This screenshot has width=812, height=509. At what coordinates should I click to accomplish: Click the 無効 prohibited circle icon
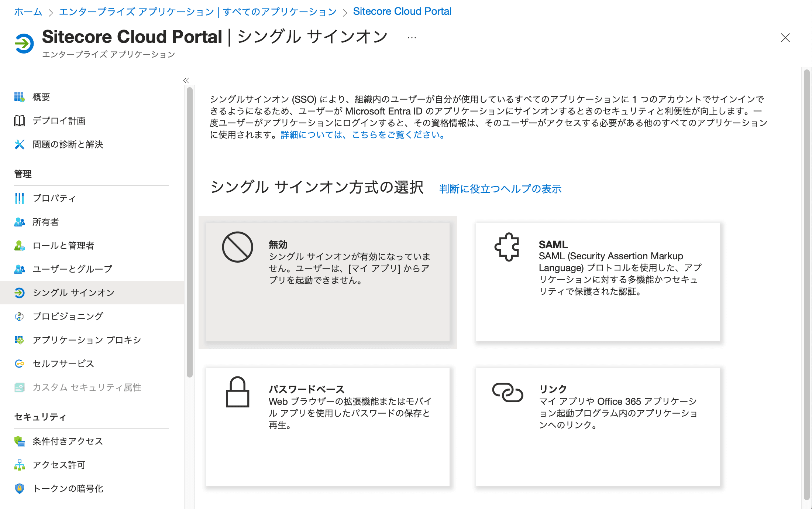tap(237, 247)
